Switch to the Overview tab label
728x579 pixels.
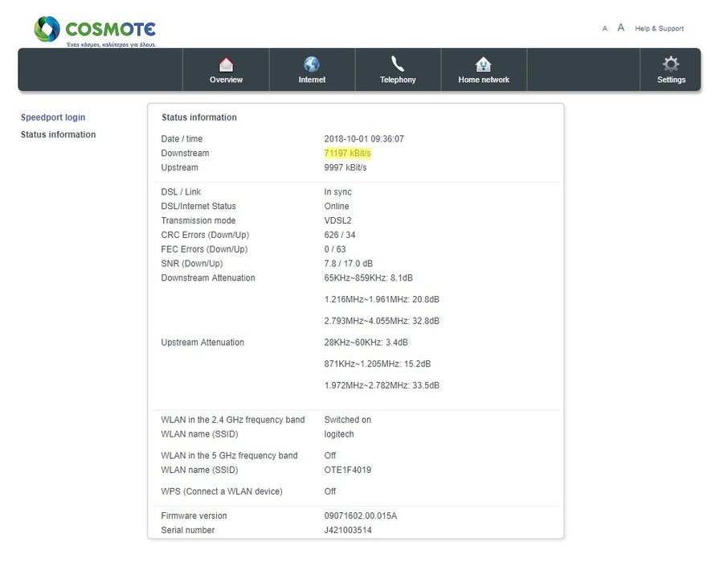(x=226, y=80)
